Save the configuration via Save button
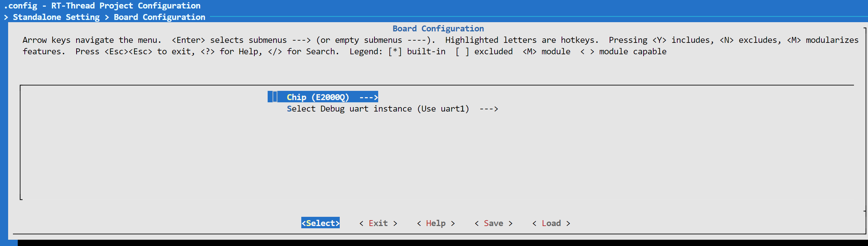 coord(493,223)
